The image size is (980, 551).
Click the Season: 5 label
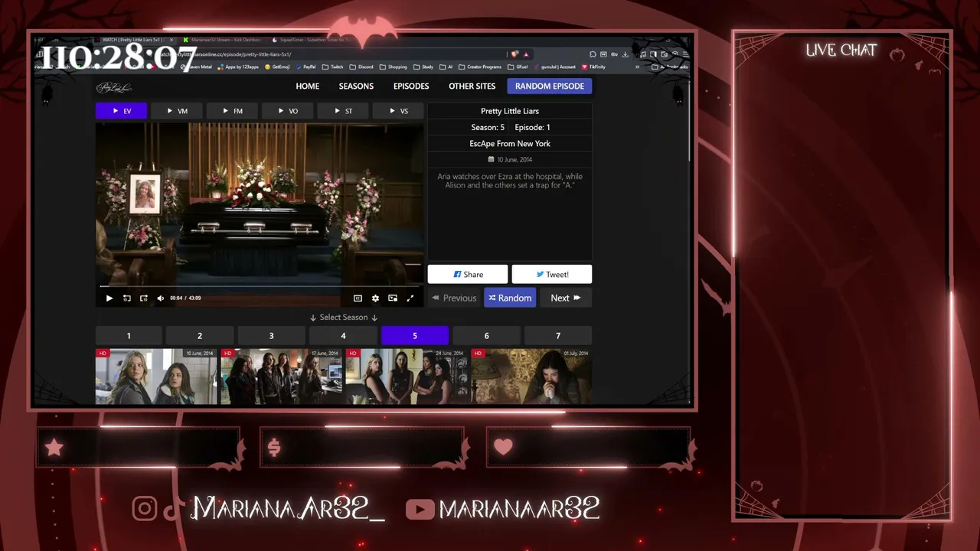[488, 127]
